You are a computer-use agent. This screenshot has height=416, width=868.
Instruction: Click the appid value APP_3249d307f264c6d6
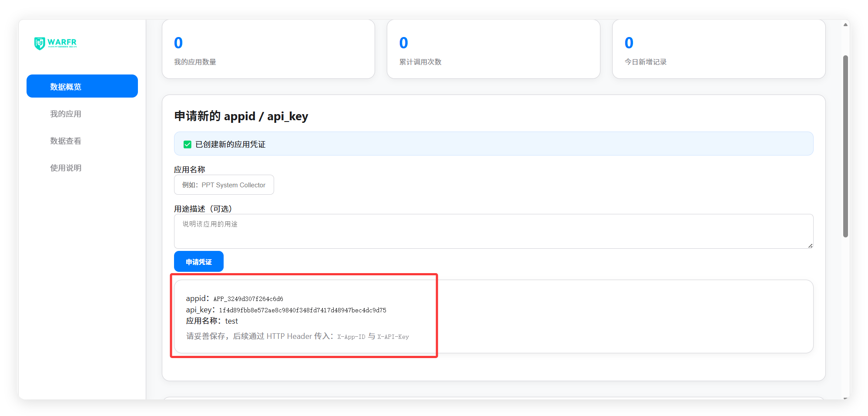click(248, 299)
